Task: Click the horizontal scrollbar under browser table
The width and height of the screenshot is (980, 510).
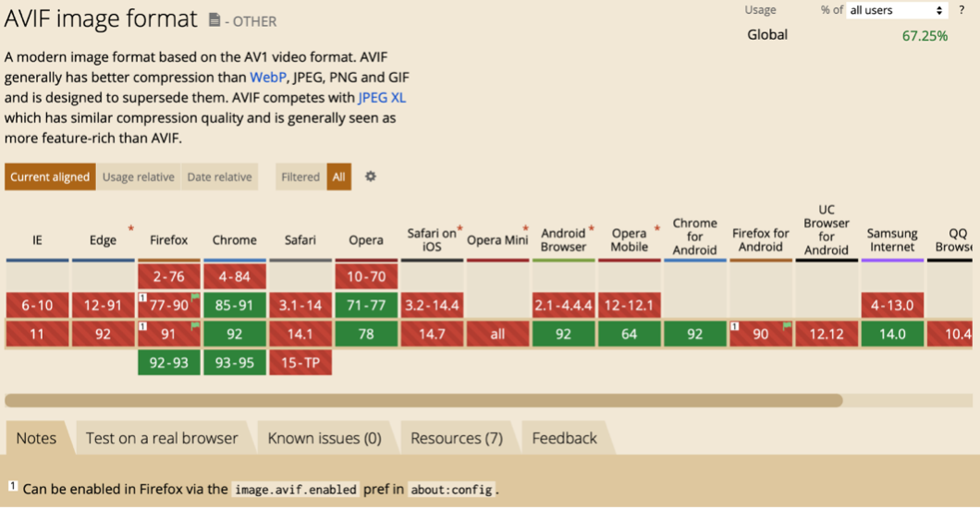Action: 423,401
